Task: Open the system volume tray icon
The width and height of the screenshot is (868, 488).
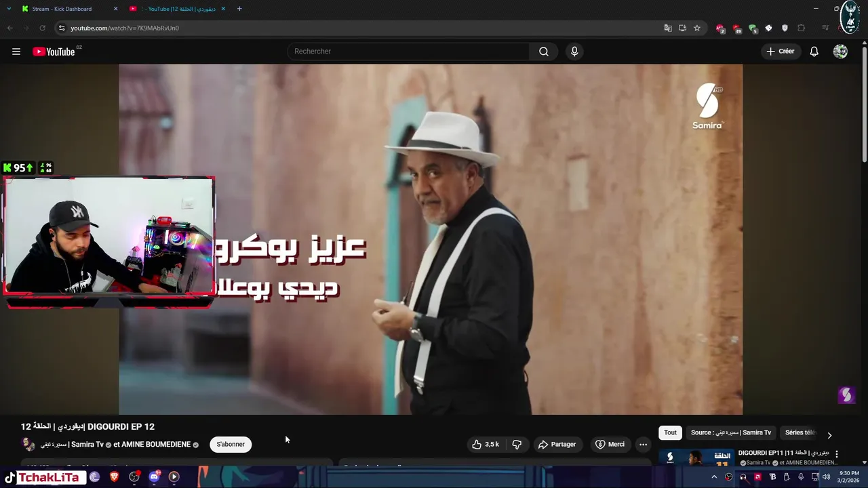Action: 826,477
